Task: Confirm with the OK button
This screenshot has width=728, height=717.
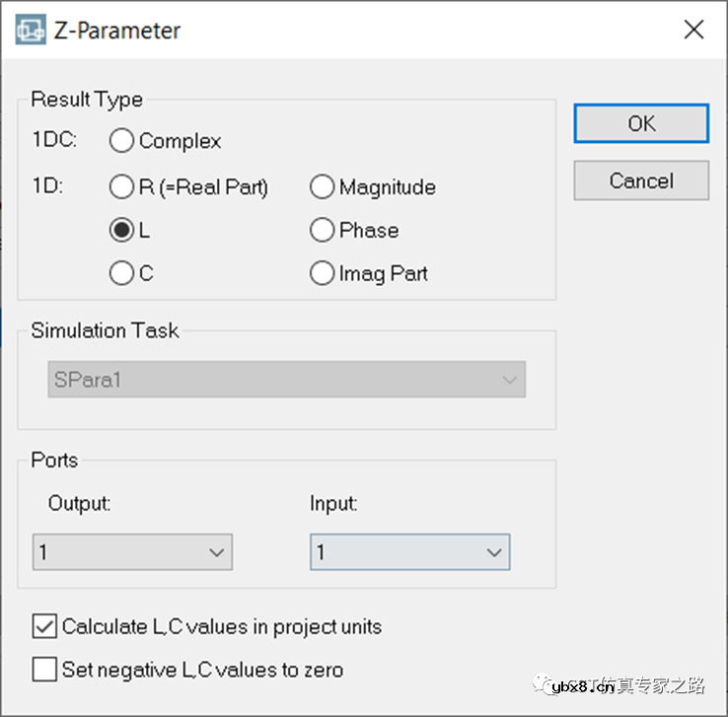Action: click(x=641, y=123)
